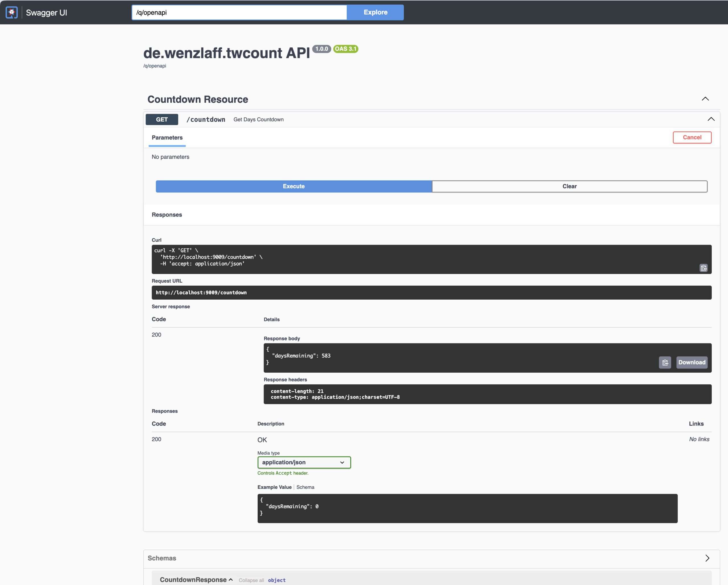Collapse the GET /countdown operation
The image size is (728, 585).
tap(711, 119)
